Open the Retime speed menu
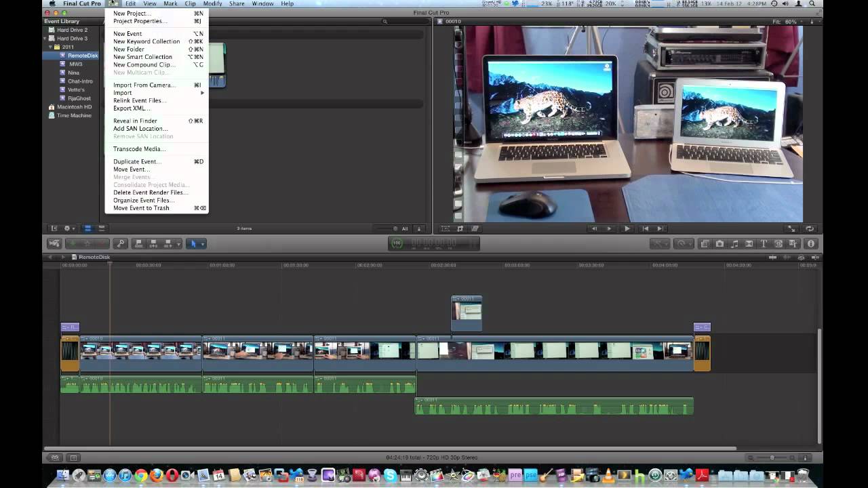The width and height of the screenshot is (868, 488). tap(683, 244)
